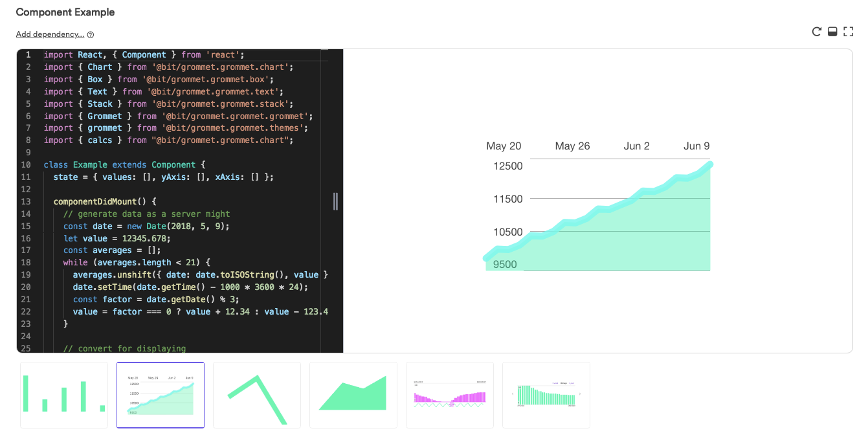Click the '12500' y-axis label
Image resolution: width=868 pixels, height=433 pixels.
pyautogui.click(x=507, y=166)
